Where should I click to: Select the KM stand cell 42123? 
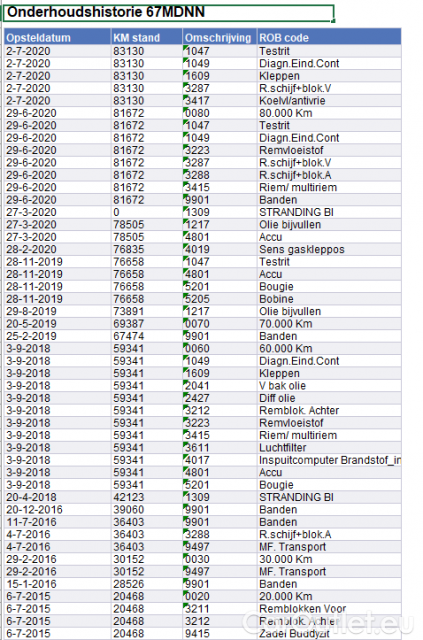(147, 497)
